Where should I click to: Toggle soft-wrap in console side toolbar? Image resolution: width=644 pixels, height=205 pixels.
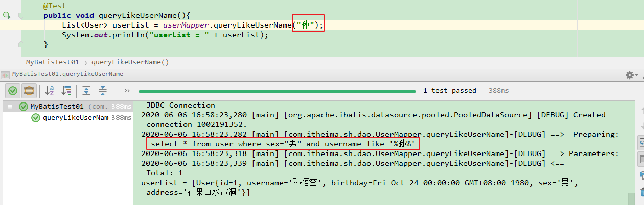click(641, 141)
